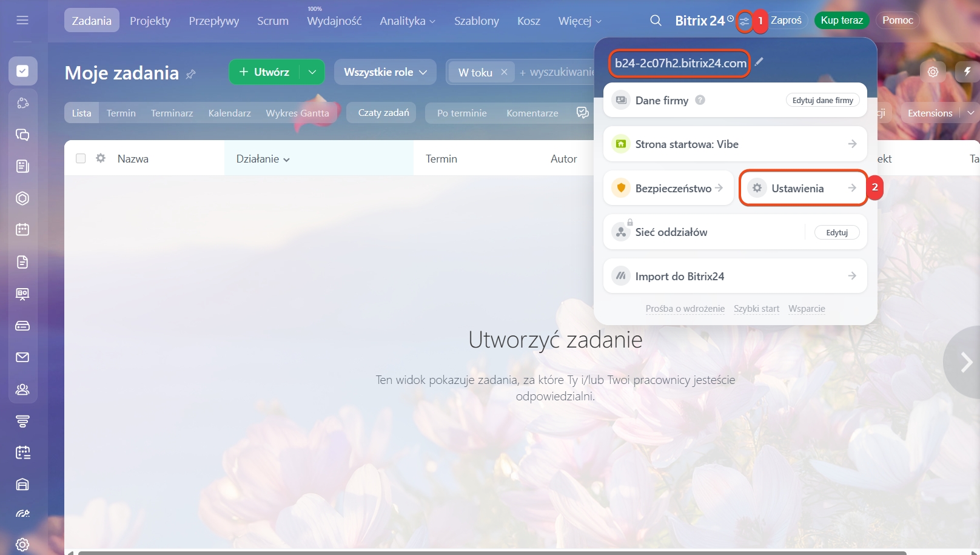Open Bezpieczeństwo in the popup
980x555 pixels.
point(668,188)
